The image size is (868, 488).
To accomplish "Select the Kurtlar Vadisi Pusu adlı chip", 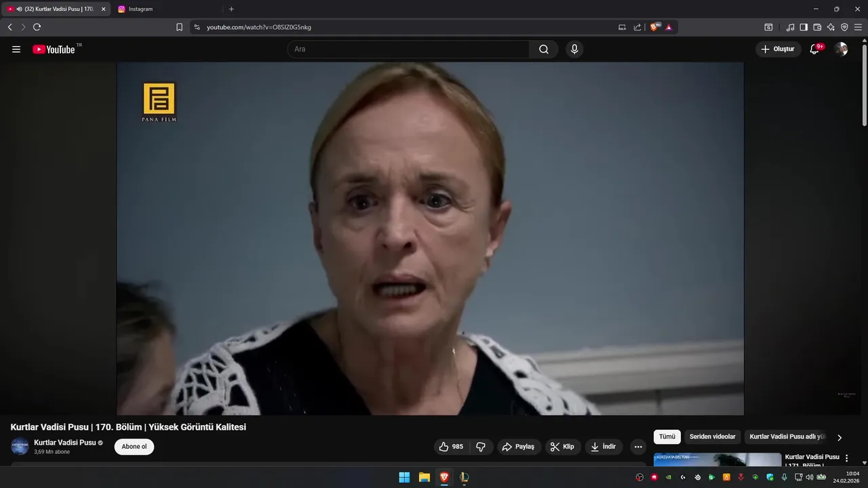I will [787, 437].
